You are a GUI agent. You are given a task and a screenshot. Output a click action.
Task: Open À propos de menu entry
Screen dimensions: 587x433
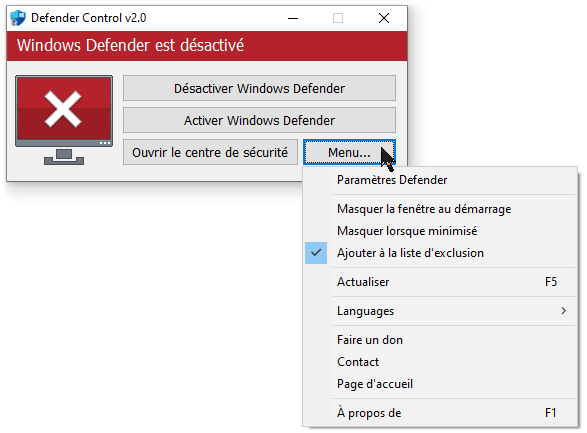point(440,413)
